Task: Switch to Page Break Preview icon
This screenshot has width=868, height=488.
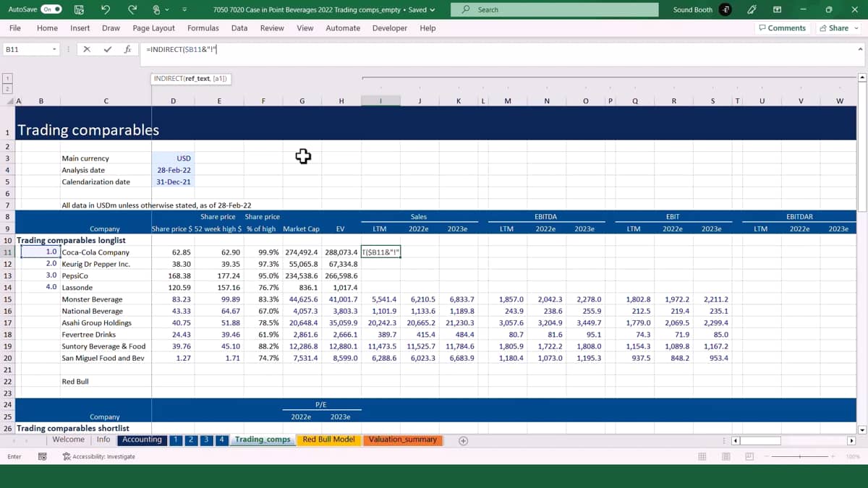Action: pyautogui.click(x=749, y=457)
